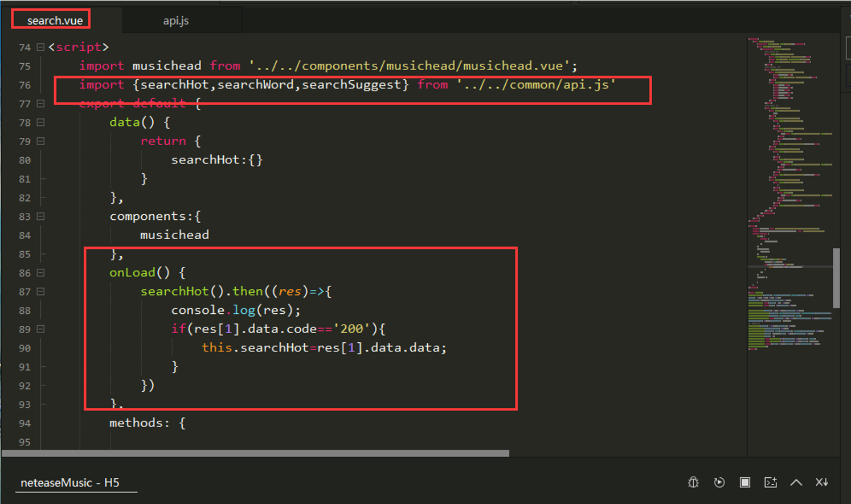Click 'components:{' on line 83
Viewport: 851px width, 504px height.
tap(155, 216)
